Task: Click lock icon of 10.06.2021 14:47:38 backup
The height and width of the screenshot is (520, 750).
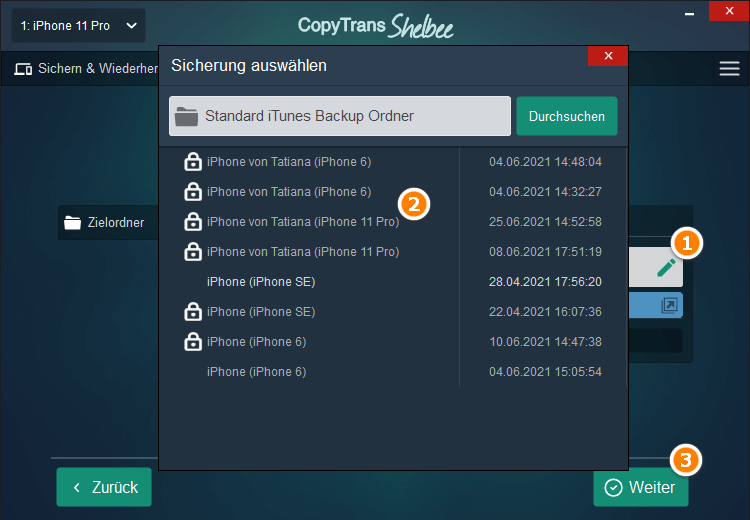Action: [x=193, y=342]
